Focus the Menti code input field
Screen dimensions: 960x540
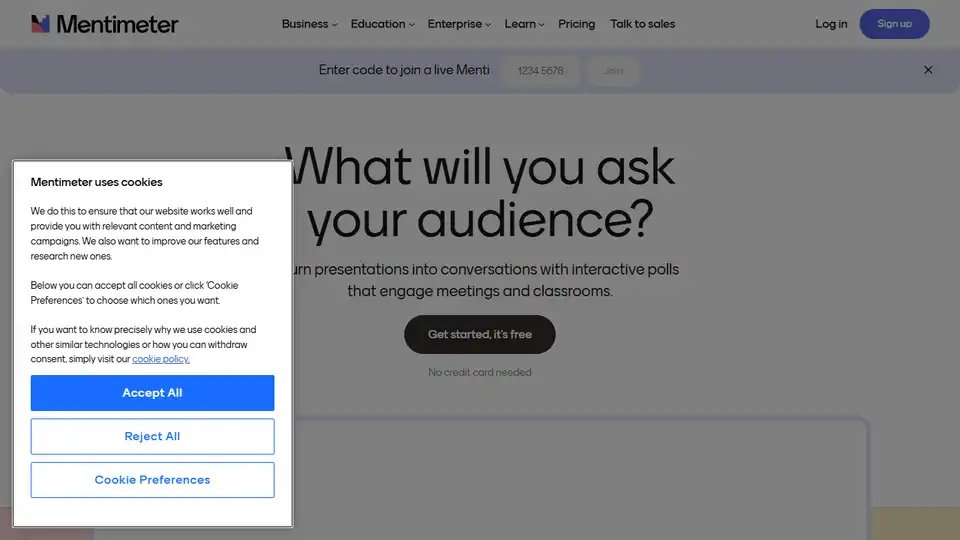540,71
